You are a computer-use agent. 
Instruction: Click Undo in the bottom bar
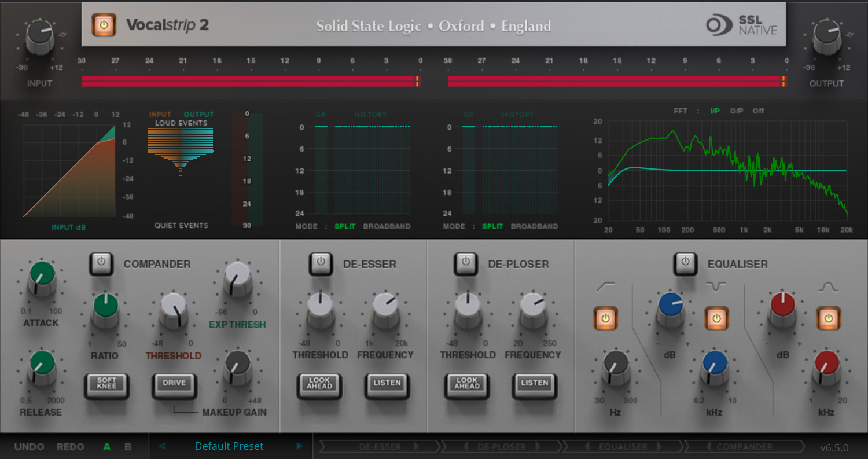(29, 447)
